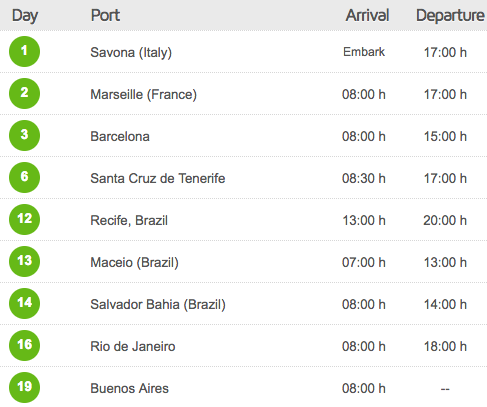Click the Arrival column header
This screenshot has width=487, height=407.
click(367, 15)
